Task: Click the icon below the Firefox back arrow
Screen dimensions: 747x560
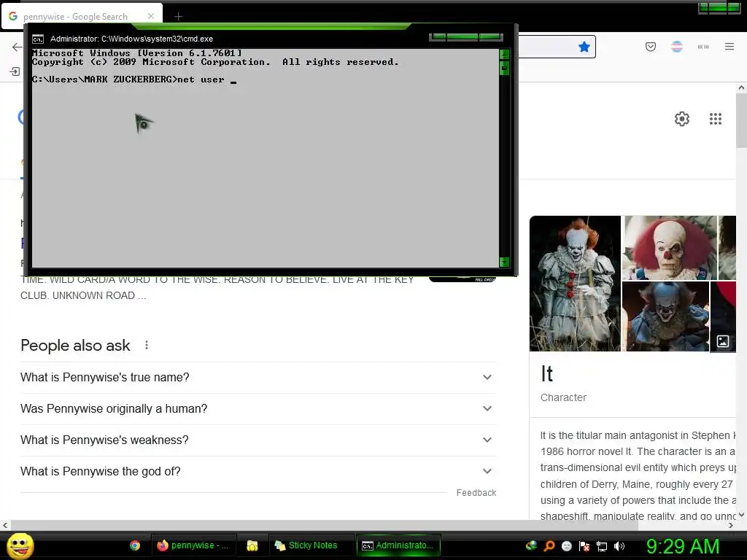Action: (15, 71)
